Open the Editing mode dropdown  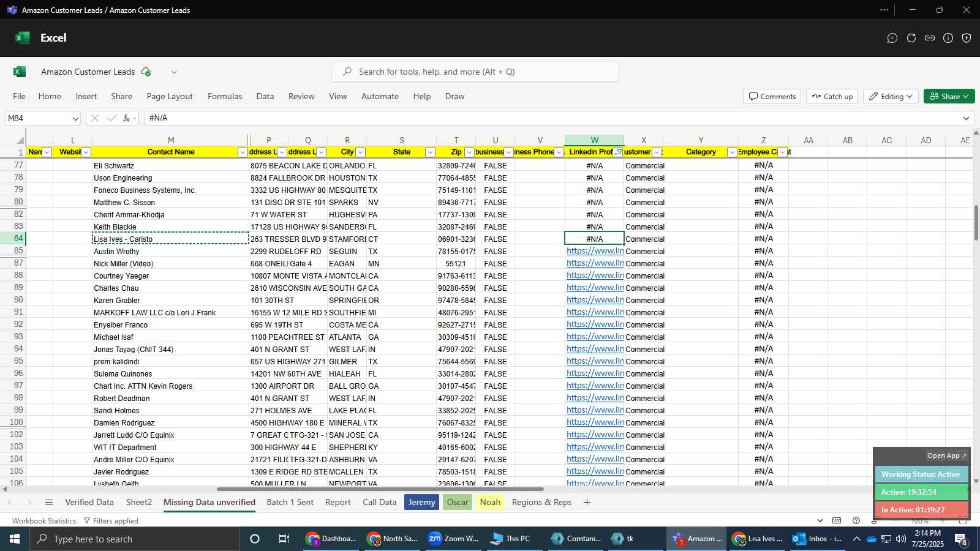pos(891,97)
